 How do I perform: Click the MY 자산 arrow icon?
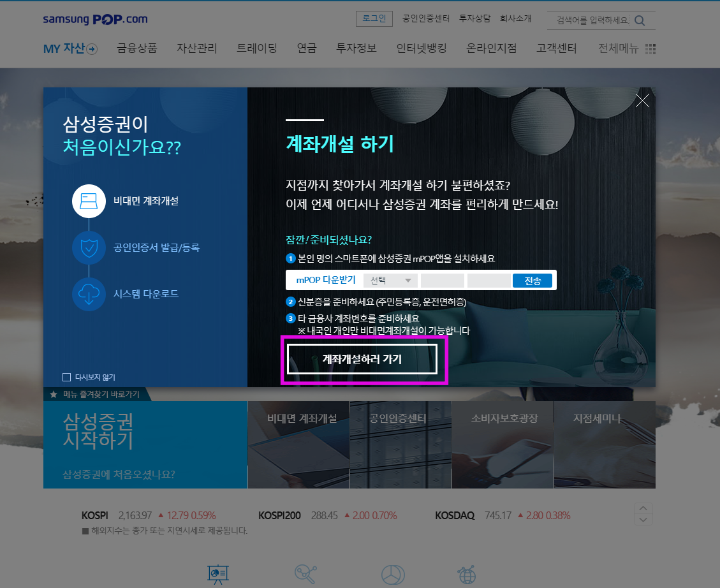tap(92, 49)
